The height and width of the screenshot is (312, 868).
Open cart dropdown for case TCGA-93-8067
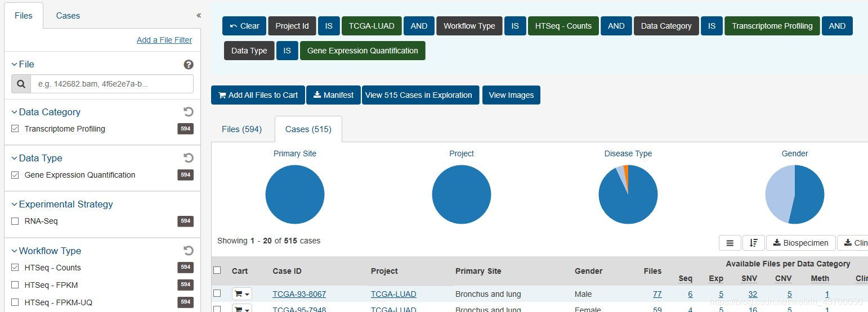[241, 294]
